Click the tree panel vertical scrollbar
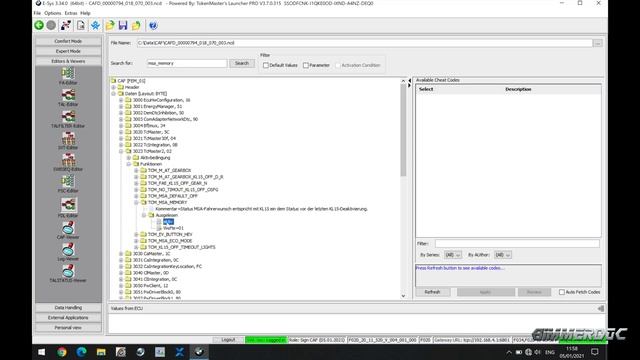The height and width of the screenshot is (360, 640). point(403,131)
